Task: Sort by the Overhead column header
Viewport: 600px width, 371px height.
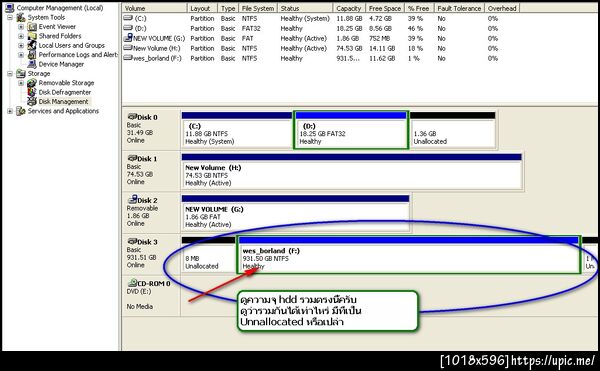Action: coord(502,8)
